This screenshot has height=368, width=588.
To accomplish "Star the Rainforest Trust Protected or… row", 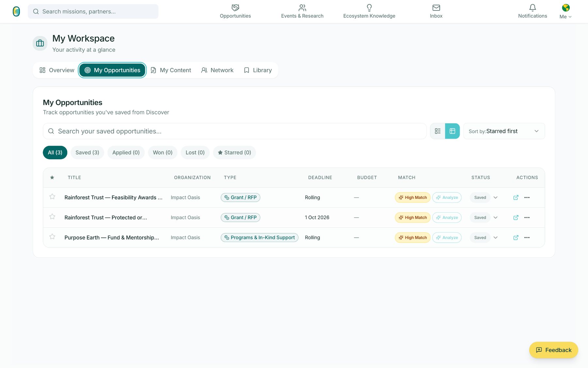I will pos(52,217).
